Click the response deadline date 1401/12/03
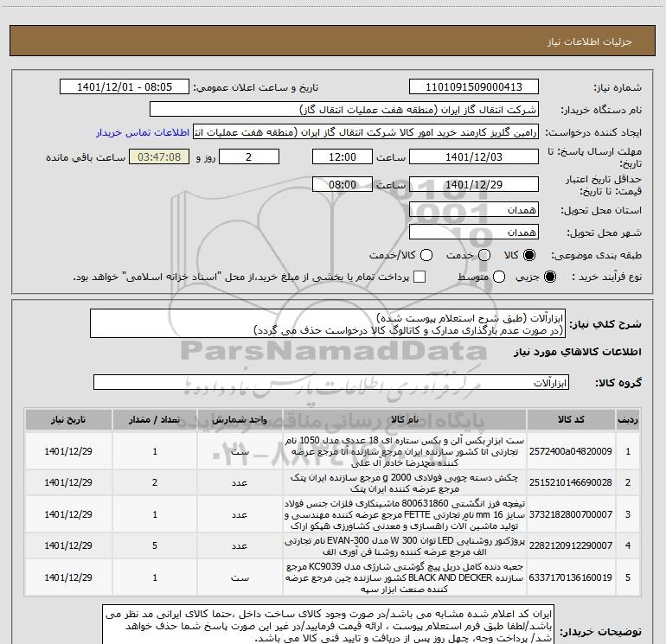 pyautogui.click(x=474, y=156)
